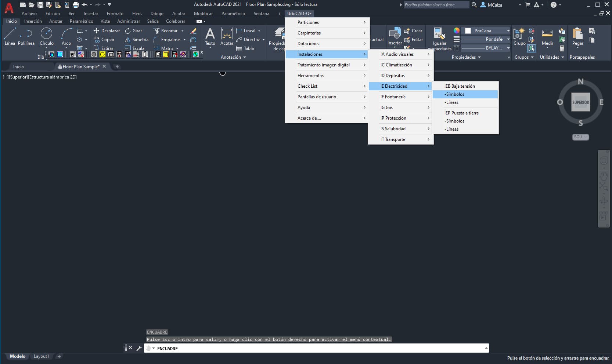Image resolution: width=612 pixels, height=364 pixels.
Task: Open the Check List submenu
Action: coord(327,86)
